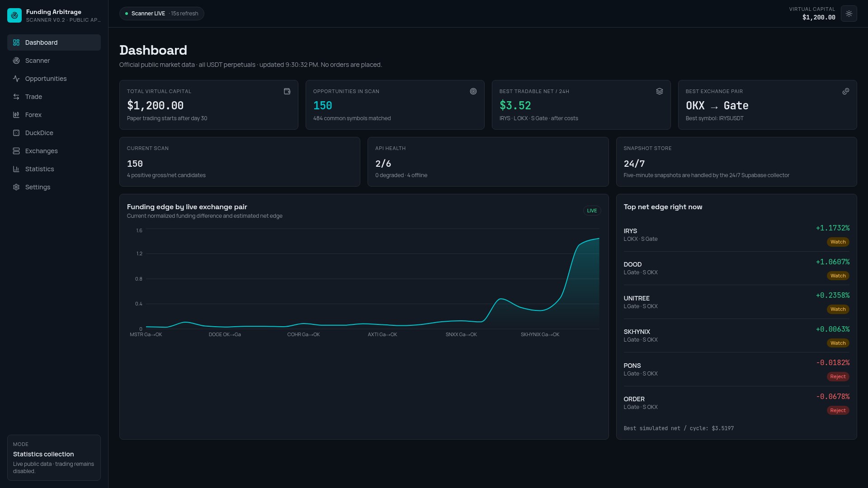The image size is (868, 488).
Task: Click the Watch badge for SKHYNIX
Action: click(838, 343)
